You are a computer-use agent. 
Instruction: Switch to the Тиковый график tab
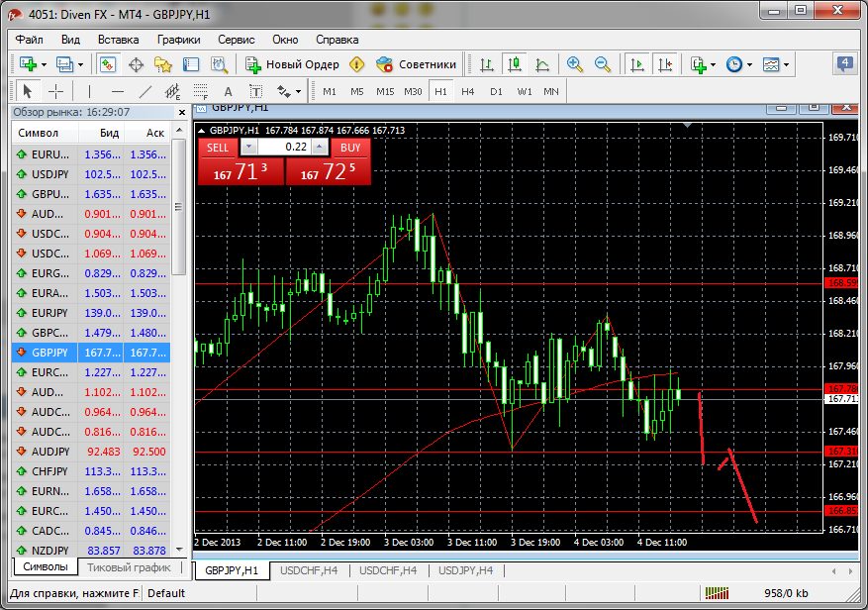pos(129,567)
